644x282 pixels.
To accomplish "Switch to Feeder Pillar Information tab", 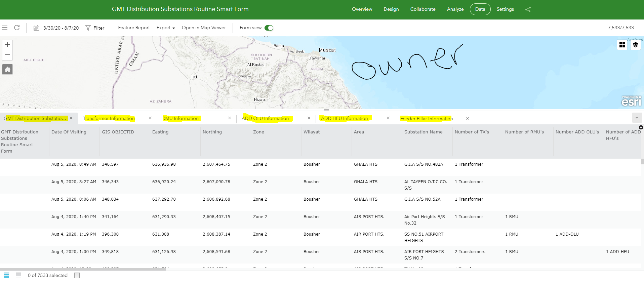I will pyautogui.click(x=427, y=119).
